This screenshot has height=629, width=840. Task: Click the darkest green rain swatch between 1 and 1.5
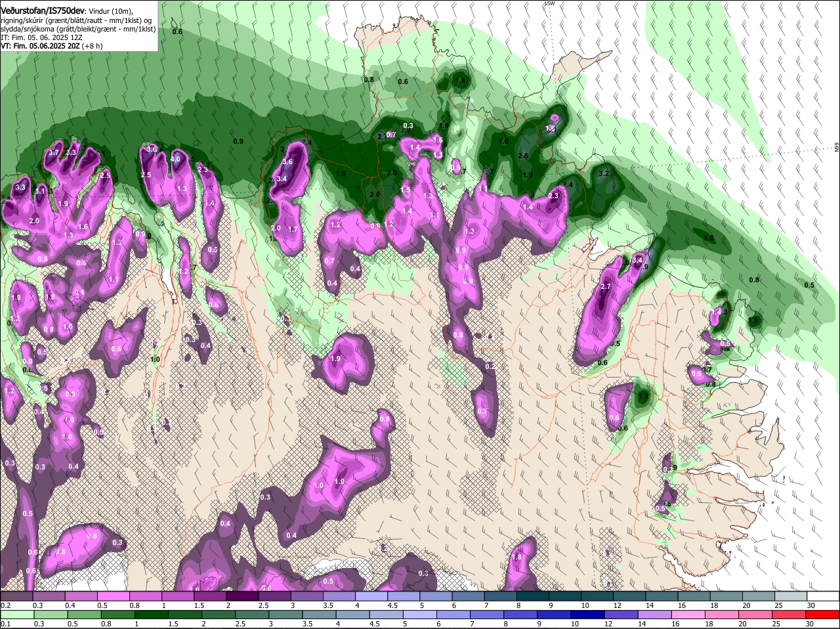tap(152, 615)
